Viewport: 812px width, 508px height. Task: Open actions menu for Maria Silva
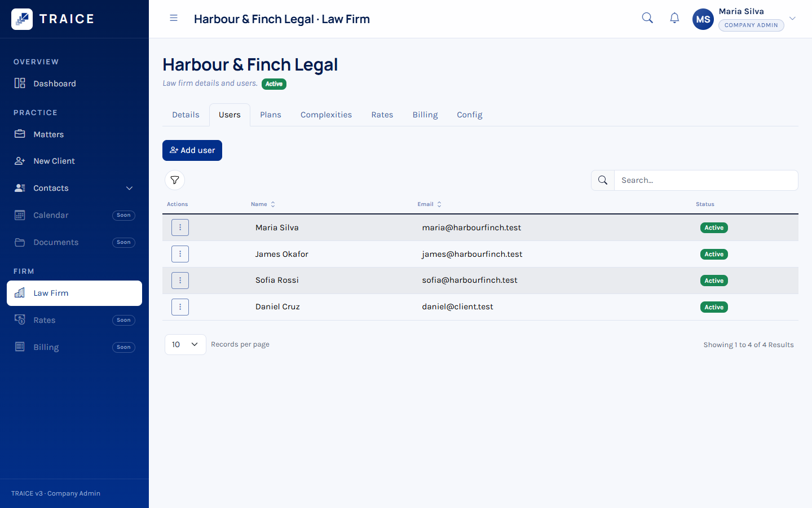click(180, 227)
